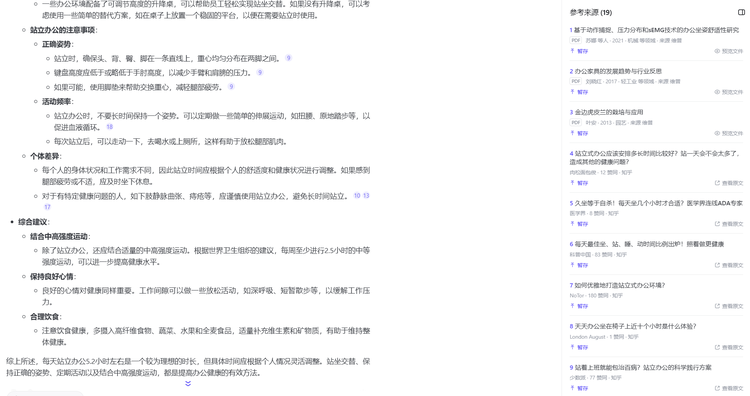Click the double-chevron scroll-down arrow below the answer
Screen dimensions: 750x396
click(188, 384)
